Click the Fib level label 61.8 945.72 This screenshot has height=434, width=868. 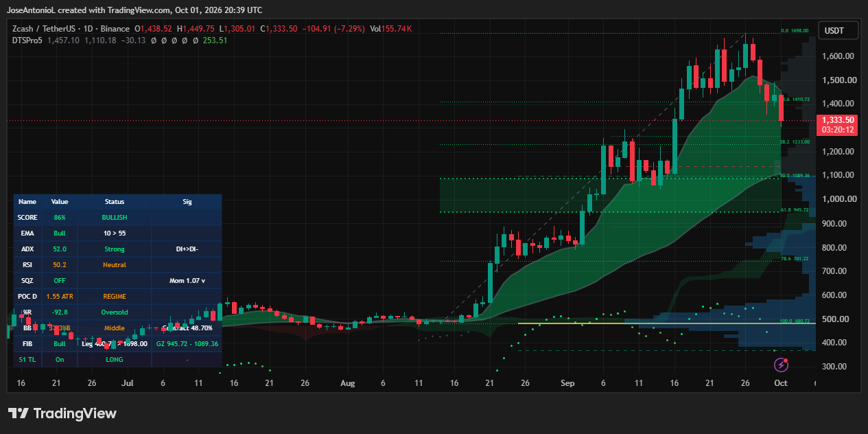795,209
